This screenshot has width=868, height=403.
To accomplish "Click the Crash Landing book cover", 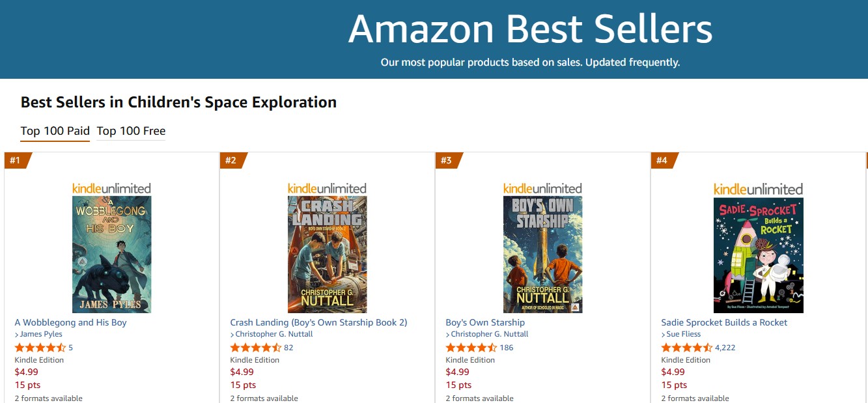I will click(327, 255).
